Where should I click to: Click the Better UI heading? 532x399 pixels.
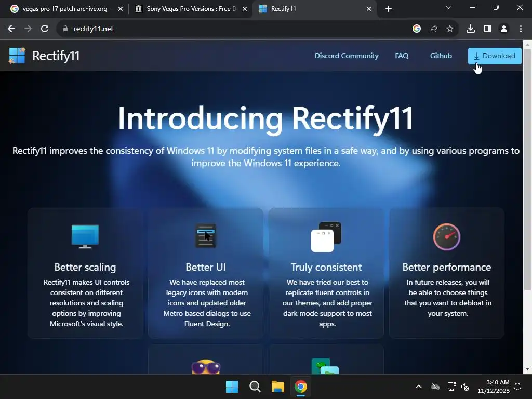[x=206, y=267]
